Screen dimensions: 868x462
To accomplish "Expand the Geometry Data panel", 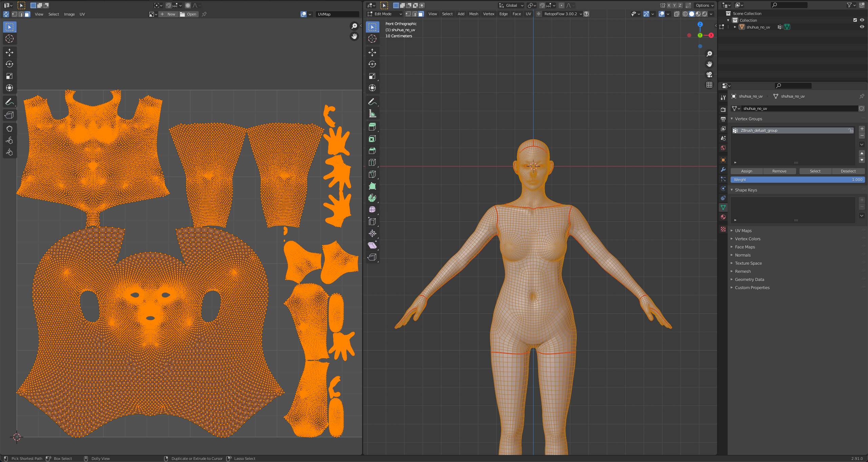I will (749, 279).
